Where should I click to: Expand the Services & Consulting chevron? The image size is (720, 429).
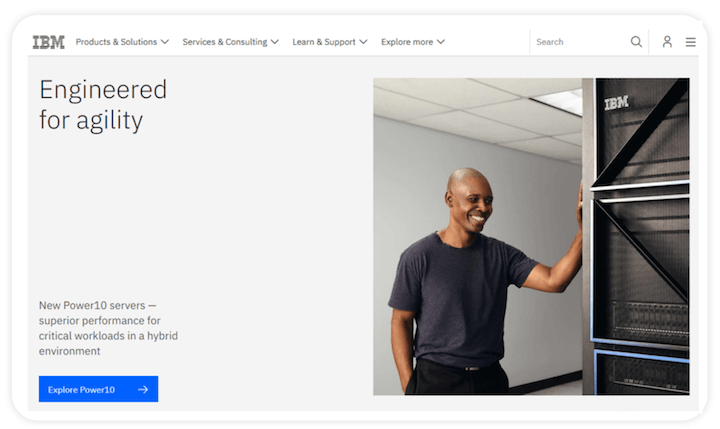tap(275, 42)
